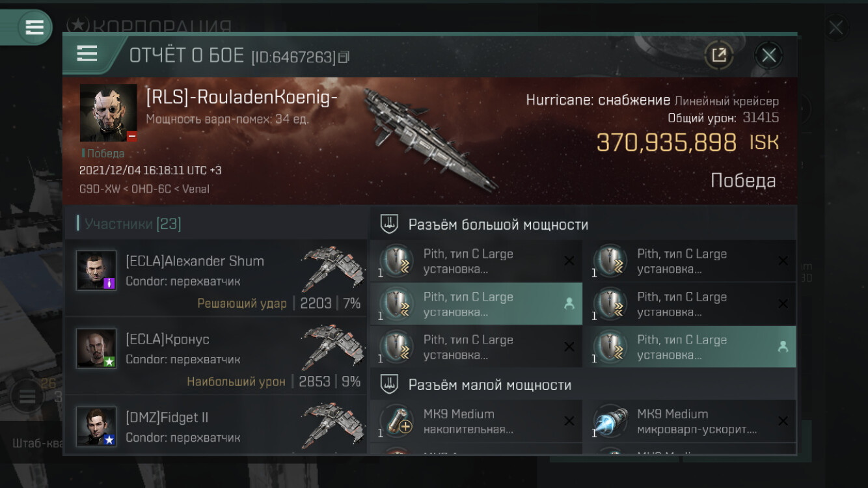Screen dimensions: 868x488
Task: Select the Hurricane ship image
Action: coord(429,139)
